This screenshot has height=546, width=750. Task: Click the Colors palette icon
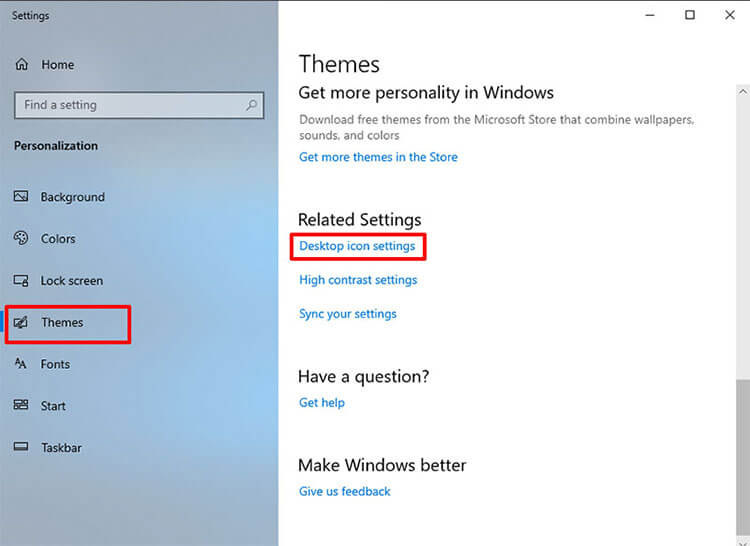(21, 239)
